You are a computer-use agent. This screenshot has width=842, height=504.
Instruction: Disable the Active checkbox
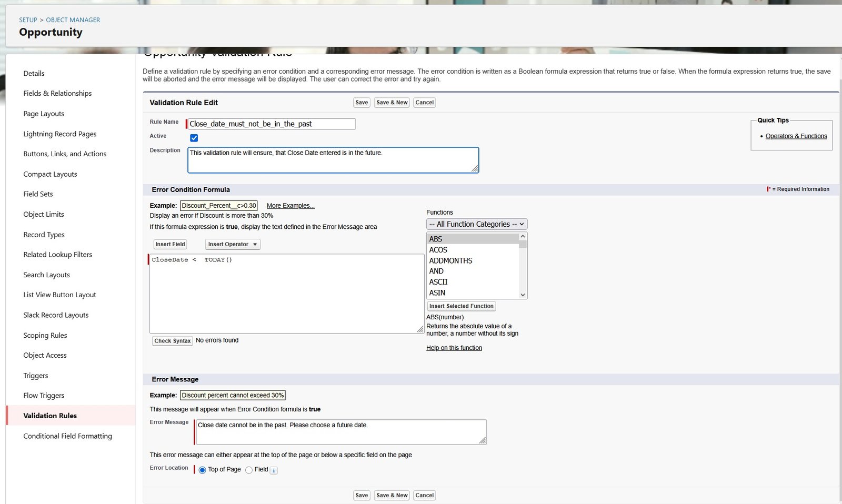click(x=194, y=138)
